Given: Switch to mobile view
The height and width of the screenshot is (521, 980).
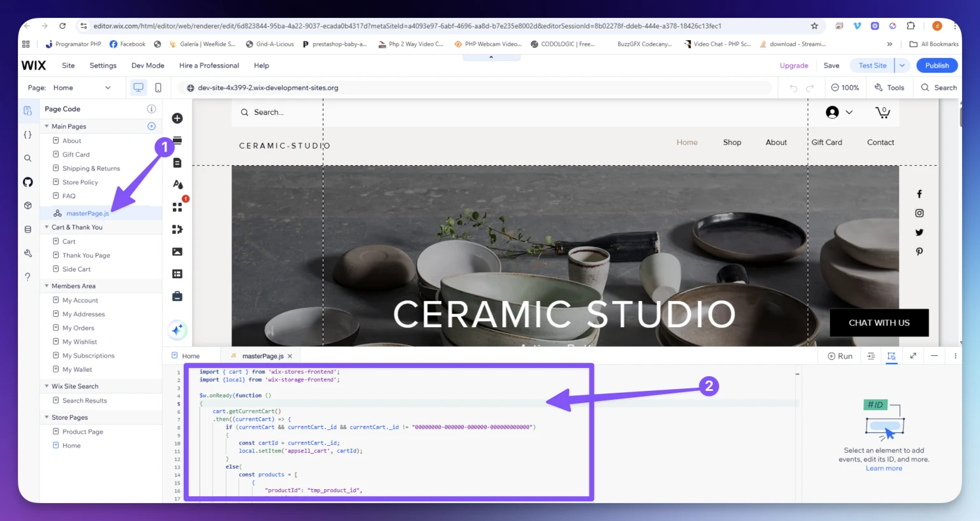Looking at the screenshot, I should [x=158, y=88].
